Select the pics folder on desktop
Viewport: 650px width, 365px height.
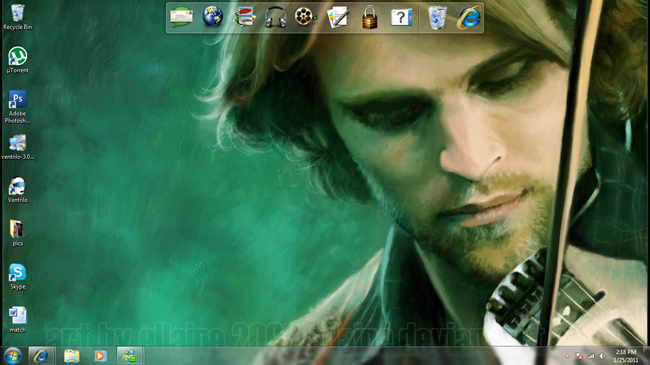17,233
